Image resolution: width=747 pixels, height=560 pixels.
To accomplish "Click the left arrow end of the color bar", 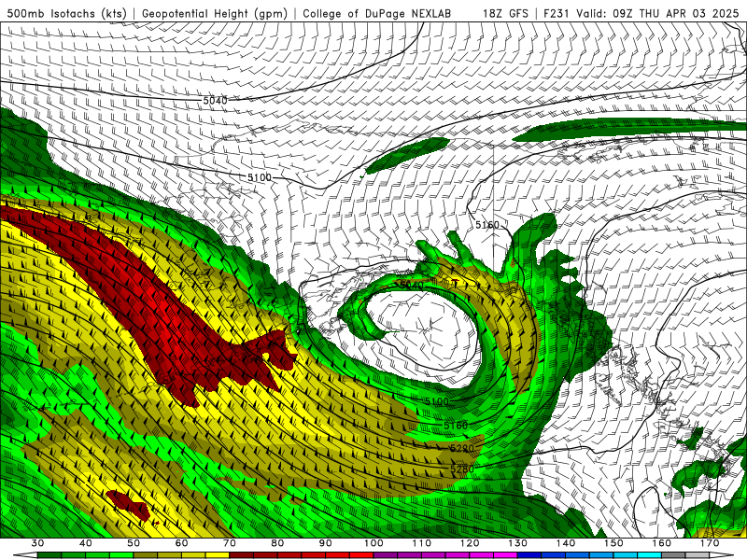I will 25,554.
